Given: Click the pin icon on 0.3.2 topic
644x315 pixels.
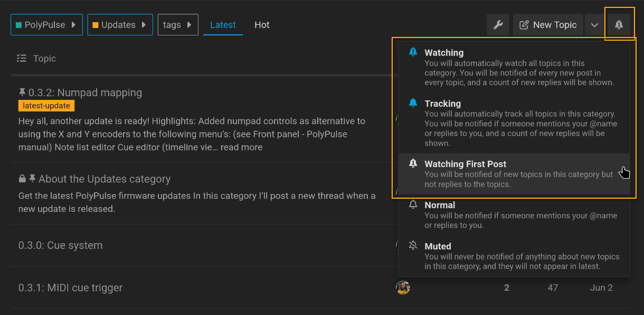Looking at the screenshot, I should click(22, 92).
